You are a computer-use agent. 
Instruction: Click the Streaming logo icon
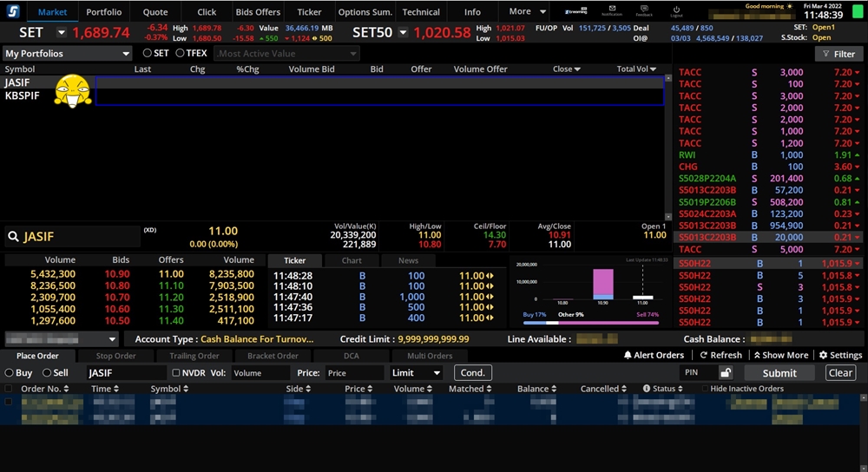coord(575,11)
